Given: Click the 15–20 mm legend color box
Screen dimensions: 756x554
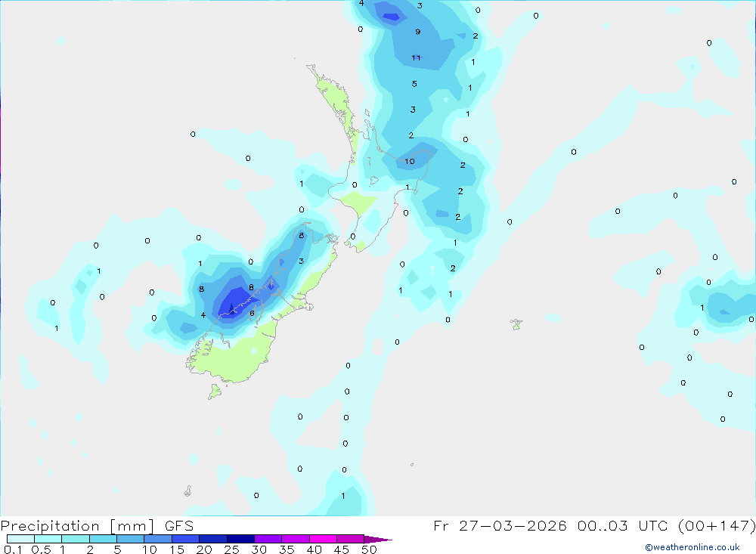Looking at the screenshot, I should tap(186, 539).
